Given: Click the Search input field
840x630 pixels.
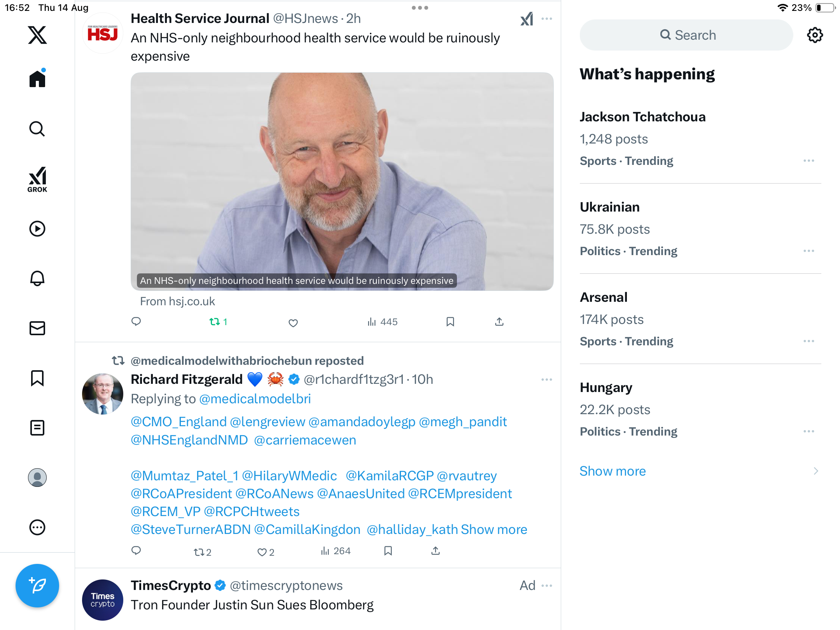Looking at the screenshot, I should 686,35.
